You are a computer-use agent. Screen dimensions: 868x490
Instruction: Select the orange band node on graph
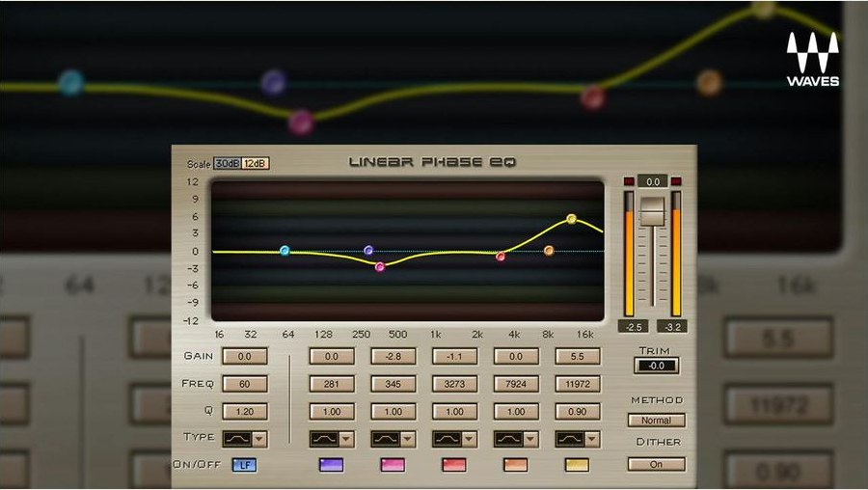pyautogui.click(x=549, y=251)
